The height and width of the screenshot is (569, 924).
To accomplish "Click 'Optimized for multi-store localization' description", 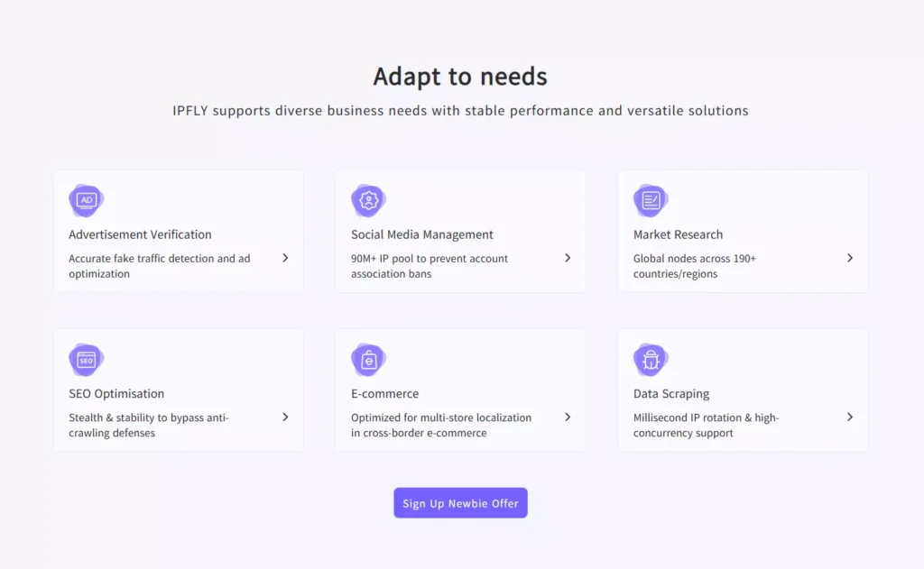I will [440, 418].
